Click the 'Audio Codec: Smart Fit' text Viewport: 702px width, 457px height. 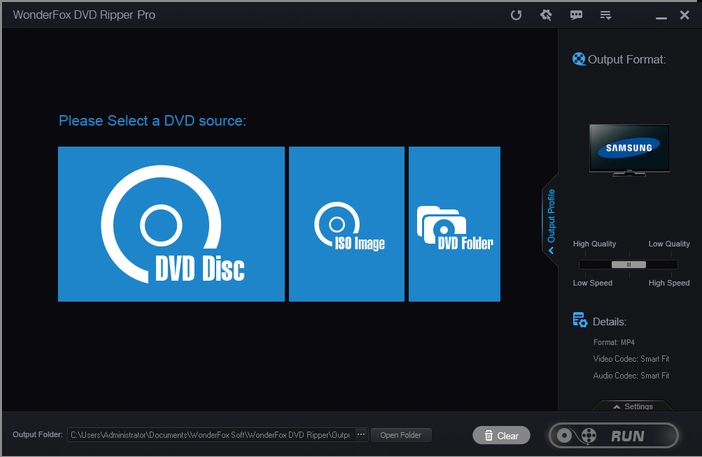[x=631, y=376]
